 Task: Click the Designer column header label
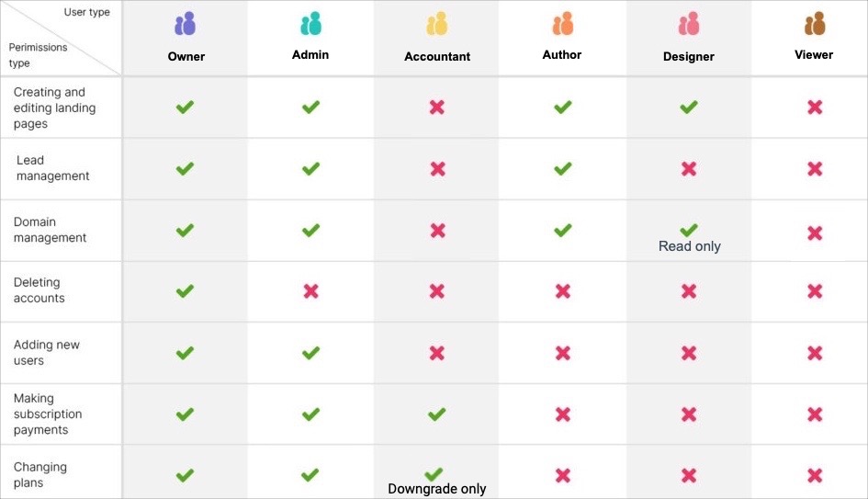(x=688, y=57)
